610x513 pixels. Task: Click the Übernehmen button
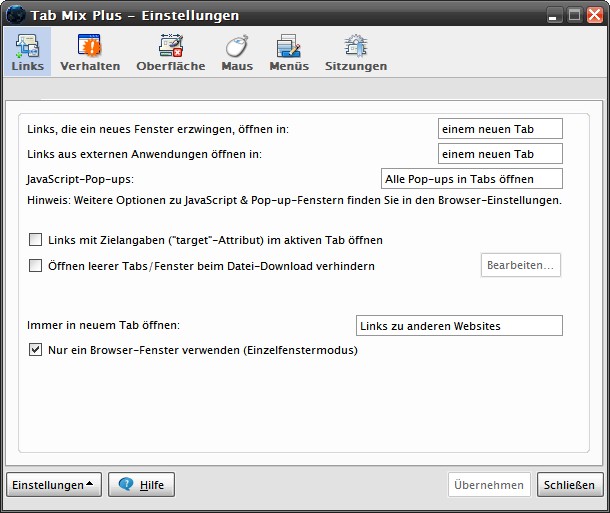[x=489, y=485]
